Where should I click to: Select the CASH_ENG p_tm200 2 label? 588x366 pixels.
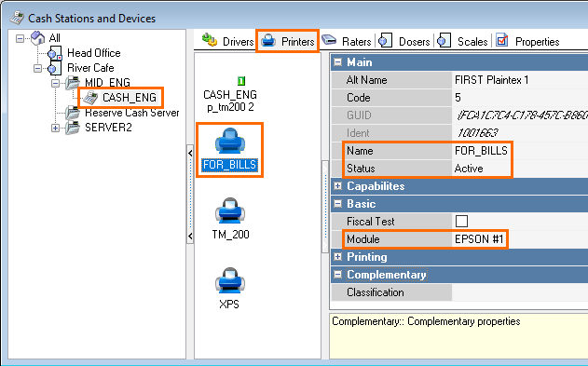tap(230, 101)
